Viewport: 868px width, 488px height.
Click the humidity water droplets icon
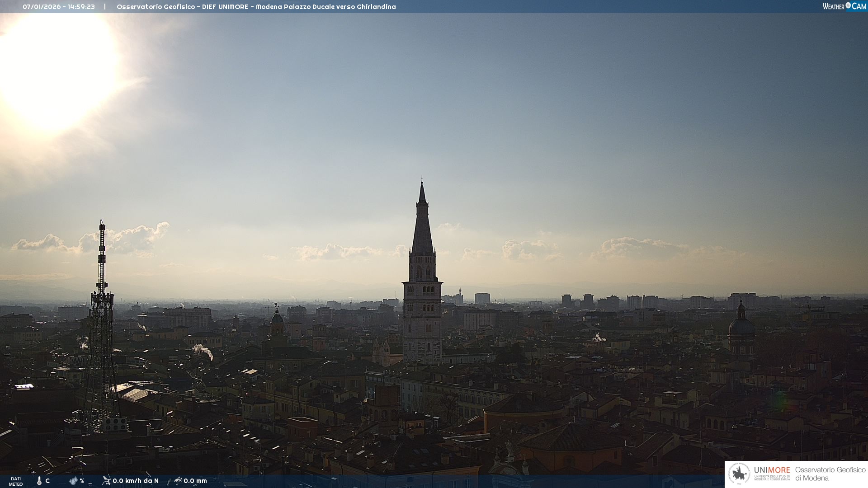click(x=73, y=481)
